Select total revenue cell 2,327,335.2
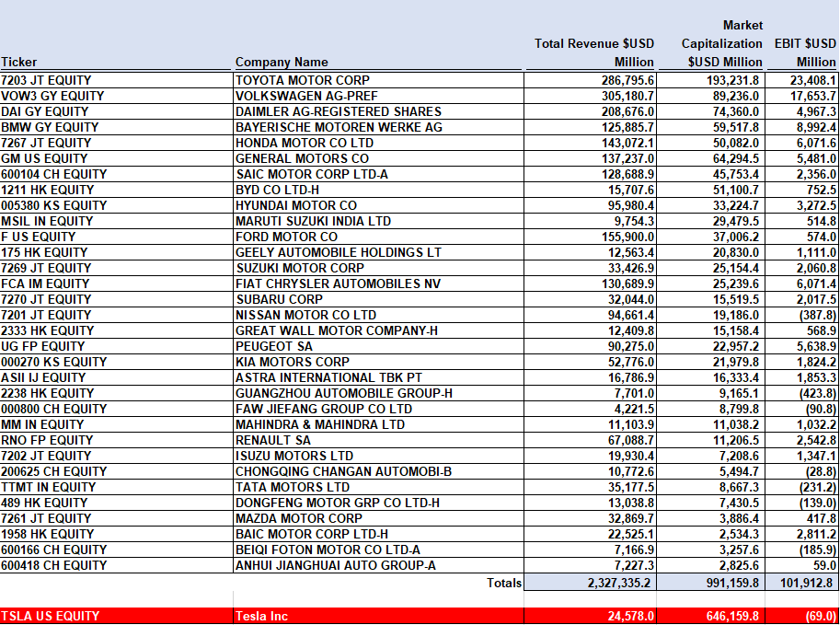Screen dimensions: 840x625 (x=590, y=582)
